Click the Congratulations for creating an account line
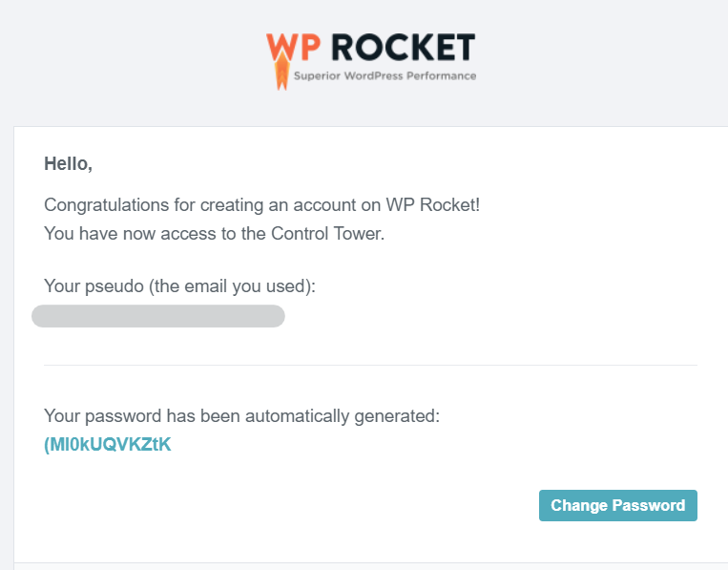Screen dimensions: 728x570 [261, 205]
